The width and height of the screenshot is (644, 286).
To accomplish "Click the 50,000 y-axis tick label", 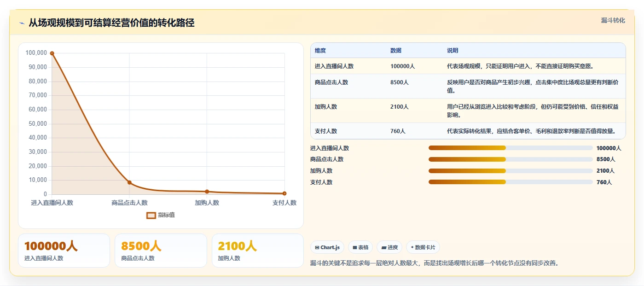I will coord(38,123).
